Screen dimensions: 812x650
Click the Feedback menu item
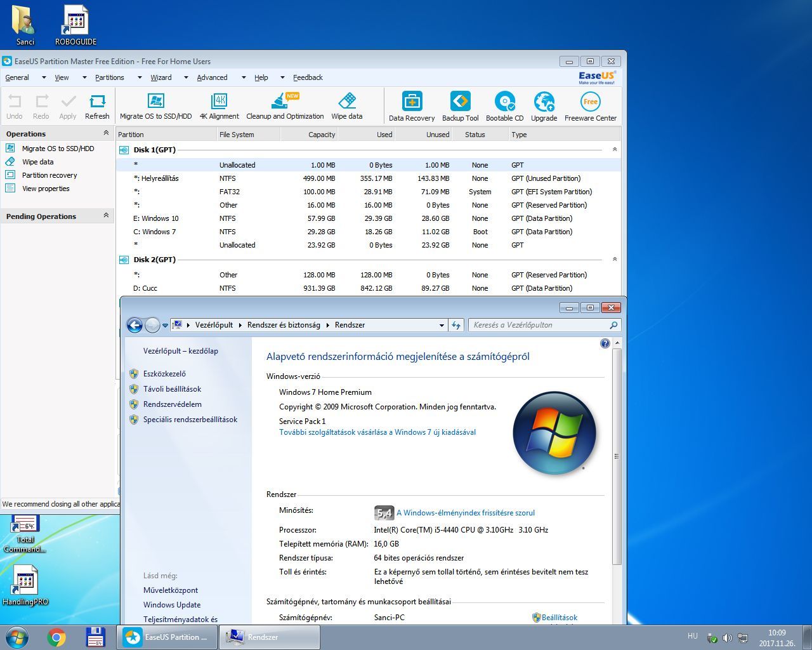pos(308,77)
